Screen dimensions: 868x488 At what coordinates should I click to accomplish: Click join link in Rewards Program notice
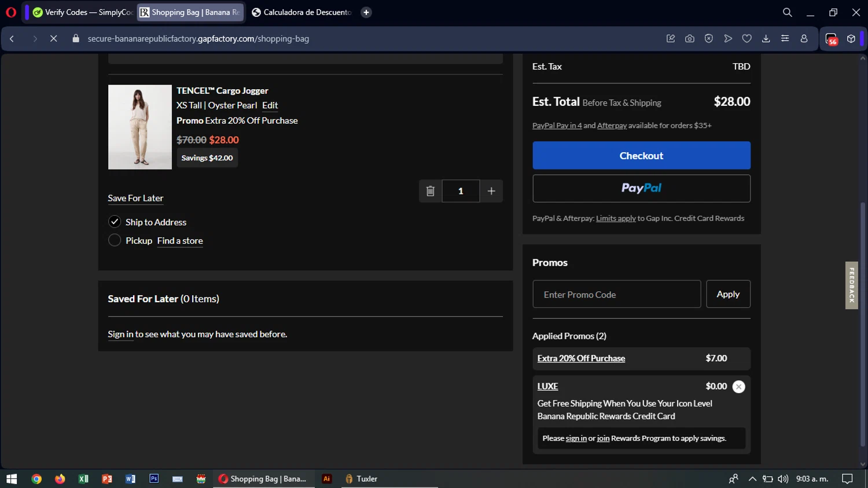[603, 438]
